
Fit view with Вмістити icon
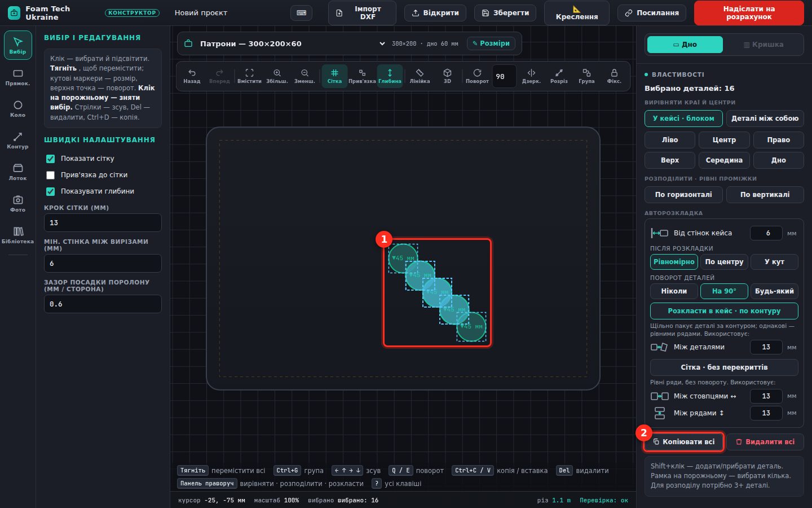(249, 76)
